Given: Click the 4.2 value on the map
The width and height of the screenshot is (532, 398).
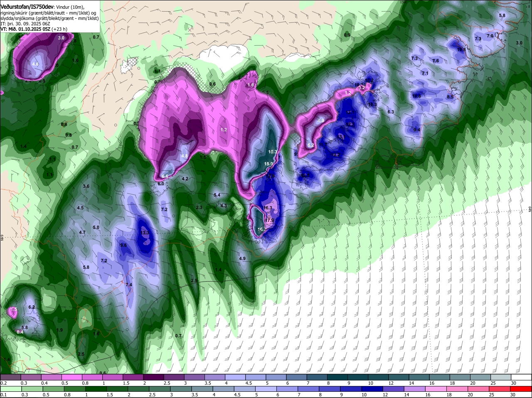Looking at the screenshot, I should (x=185, y=179).
